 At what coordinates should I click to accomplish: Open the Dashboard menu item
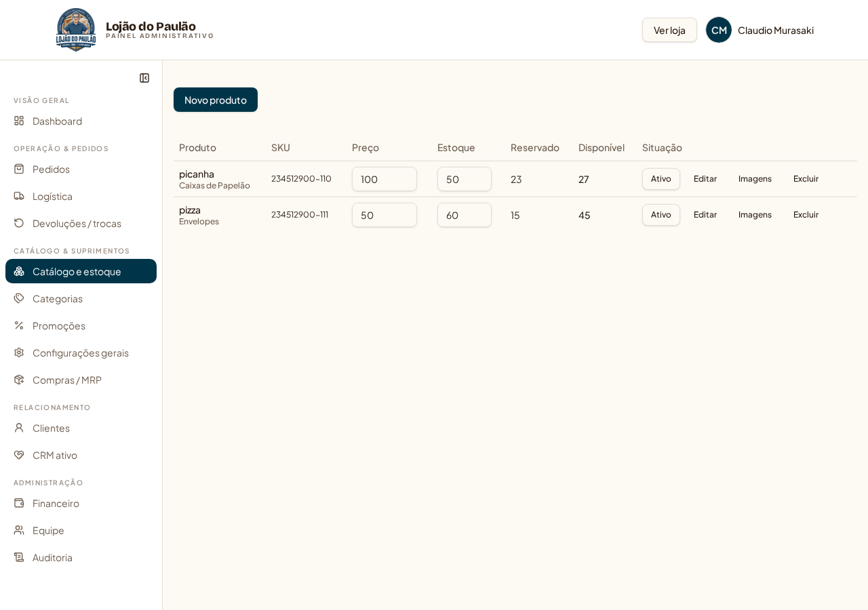pos(81,121)
